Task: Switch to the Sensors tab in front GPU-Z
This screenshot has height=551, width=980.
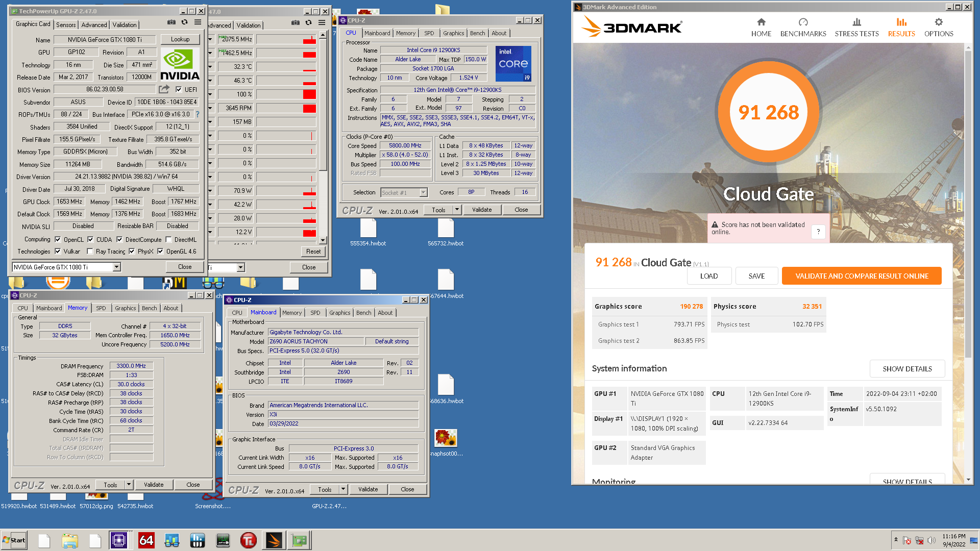Action: pyautogui.click(x=66, y=24)
